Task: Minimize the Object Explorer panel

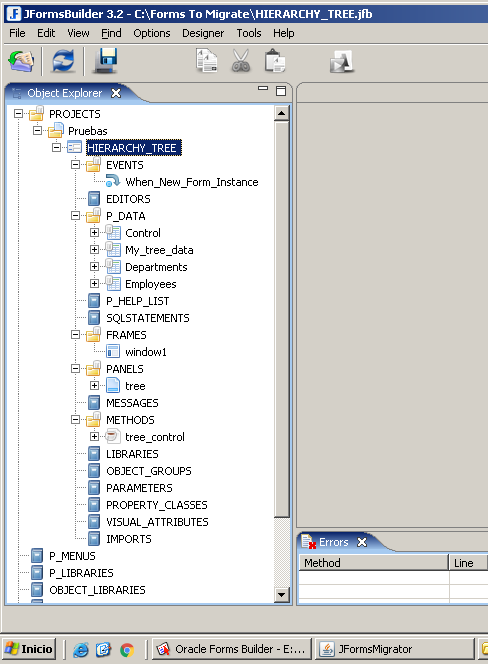Action: 263,89
